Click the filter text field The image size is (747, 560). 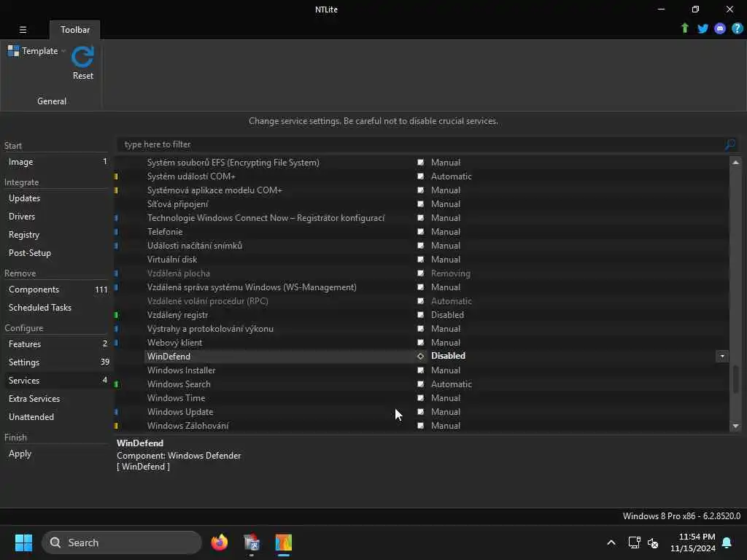419,144
